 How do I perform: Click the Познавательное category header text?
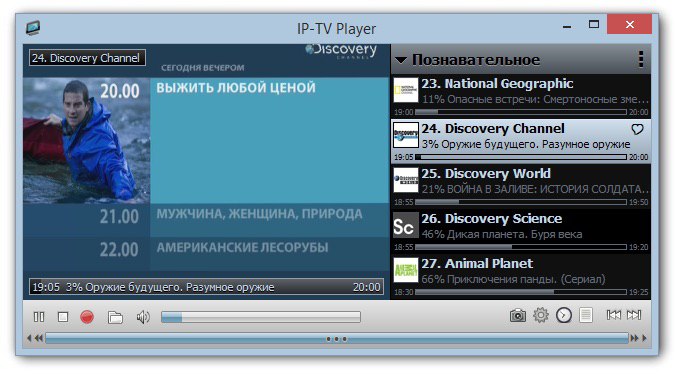[x=476, y=60]
